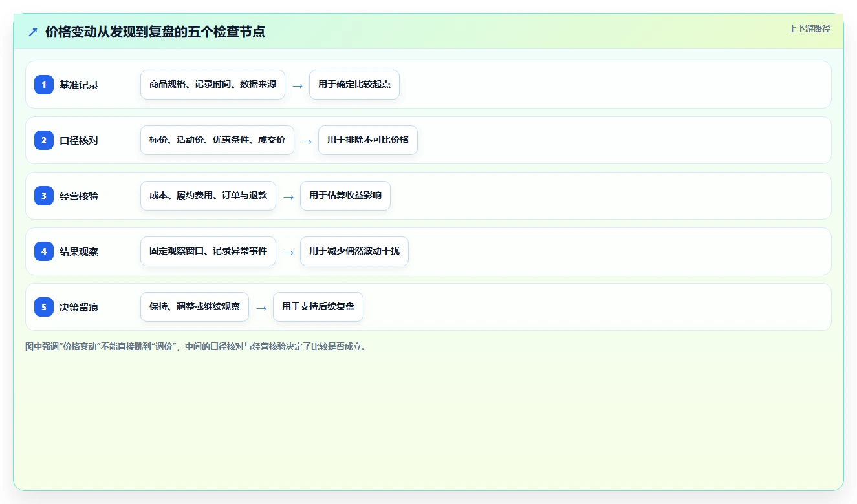857x504 pixels.
Task: Click the number 4 step badge
Action: (44, 251)
